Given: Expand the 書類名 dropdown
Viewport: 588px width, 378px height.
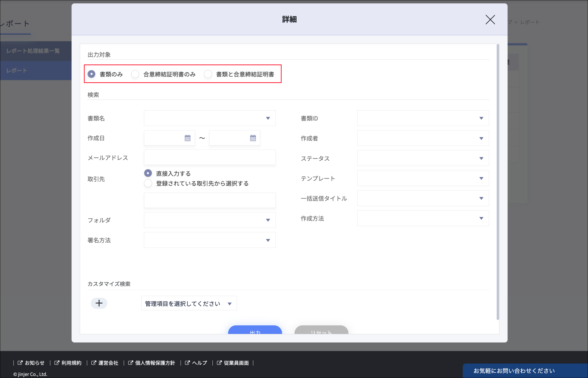Looking at the screenshot, I should (x=210, y=118).
